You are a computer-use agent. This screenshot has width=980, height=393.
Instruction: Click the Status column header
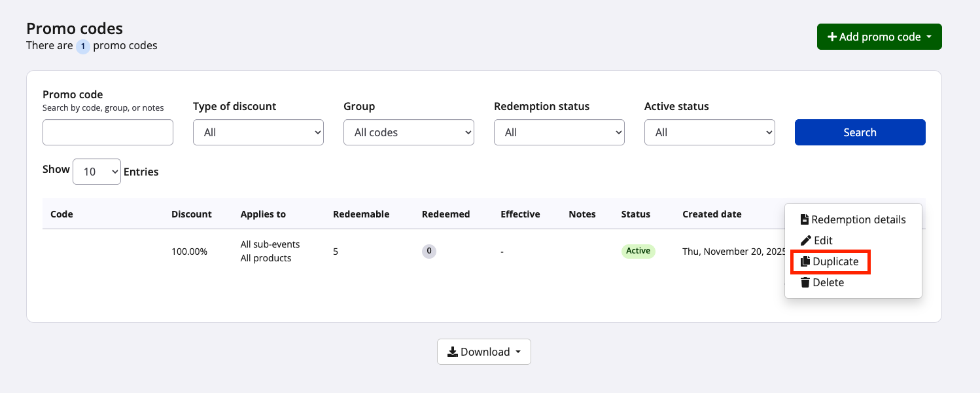(x=636, y=214)
